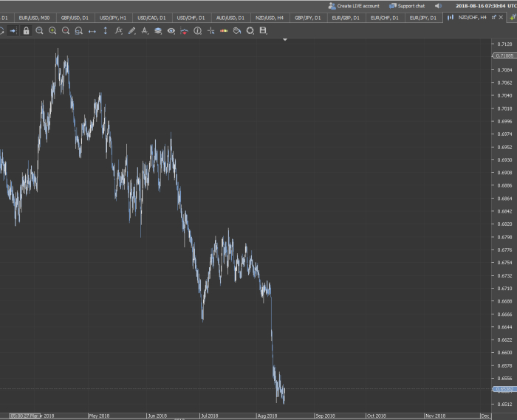Open Support chat
Image resolution: width=517 pixels, height=420 pixels.
[407, 6]
